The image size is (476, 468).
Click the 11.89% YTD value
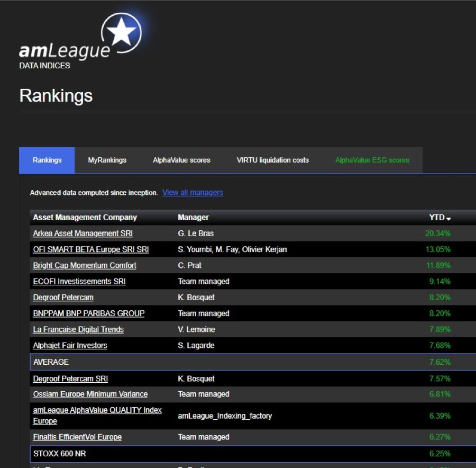click(x=438, y=266)
